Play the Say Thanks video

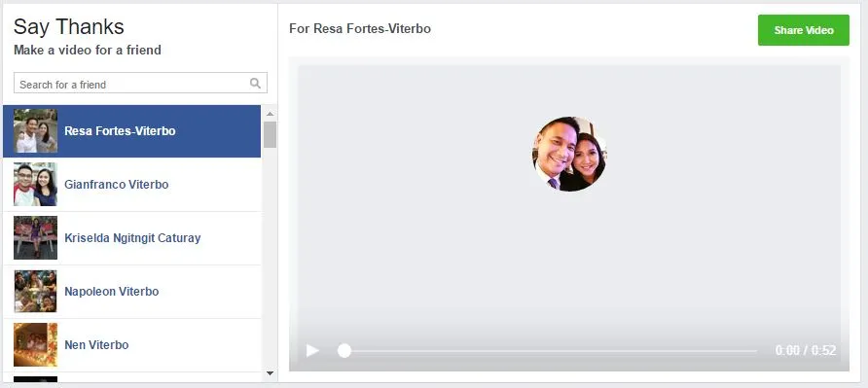point(312,350)
